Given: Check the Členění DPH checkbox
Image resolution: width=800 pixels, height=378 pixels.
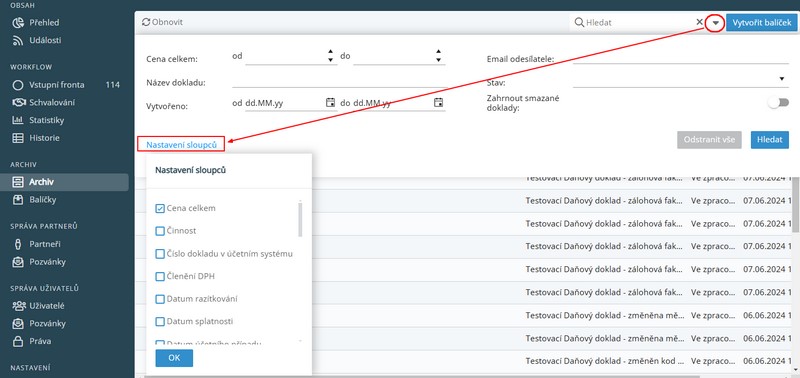Looking at the screenshot, I should [160, 276].
